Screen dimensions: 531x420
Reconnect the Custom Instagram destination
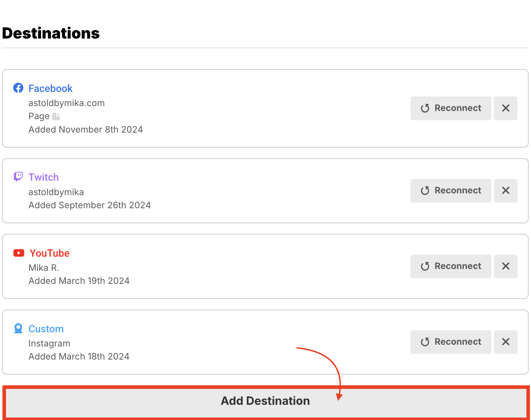(451, 342)
